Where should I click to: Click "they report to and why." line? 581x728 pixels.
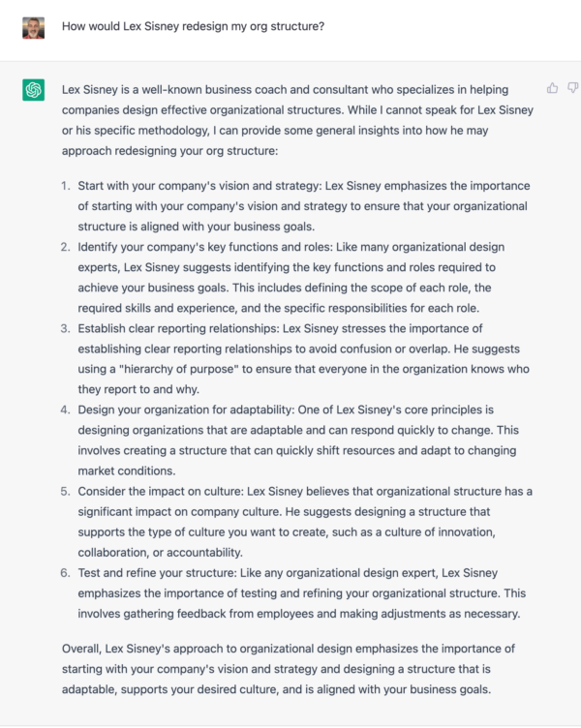pyautogui.click(x=138, y=389)
